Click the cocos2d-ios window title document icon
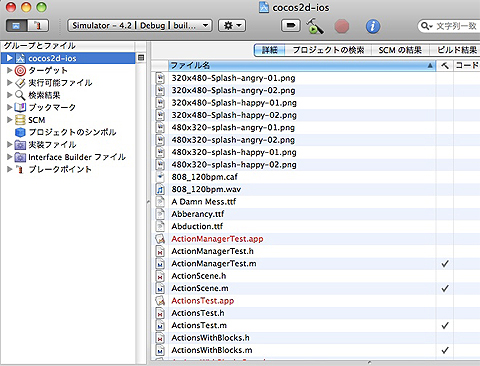 pyautogui.click(x=264, y=7)
